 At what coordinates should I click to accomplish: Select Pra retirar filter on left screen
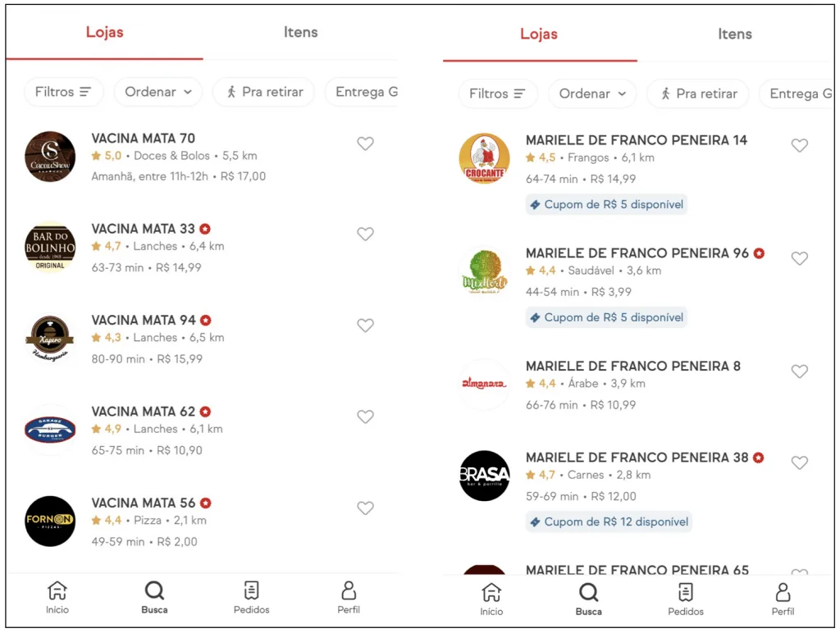pyautogui.click(x=265, y=92)
